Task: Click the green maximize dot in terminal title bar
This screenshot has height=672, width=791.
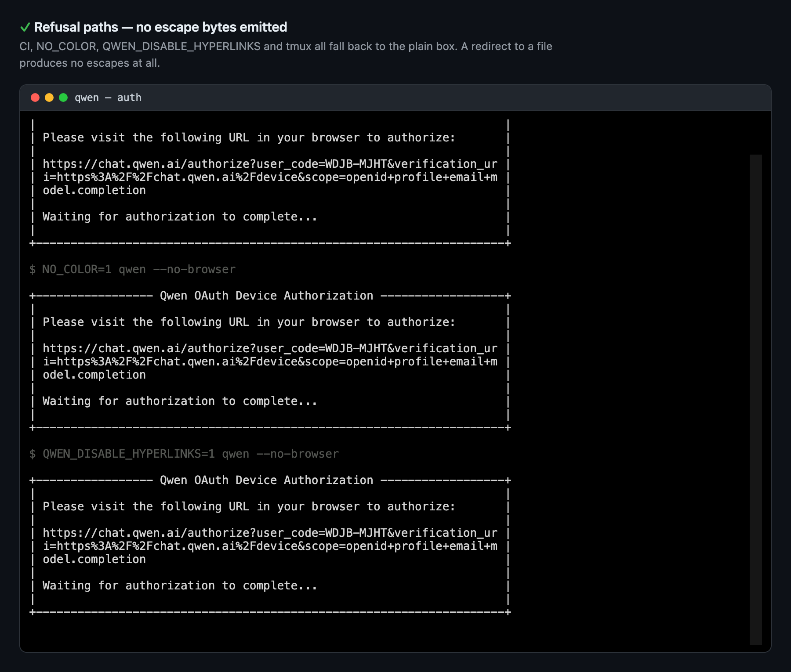Action: tap(63, 98)
